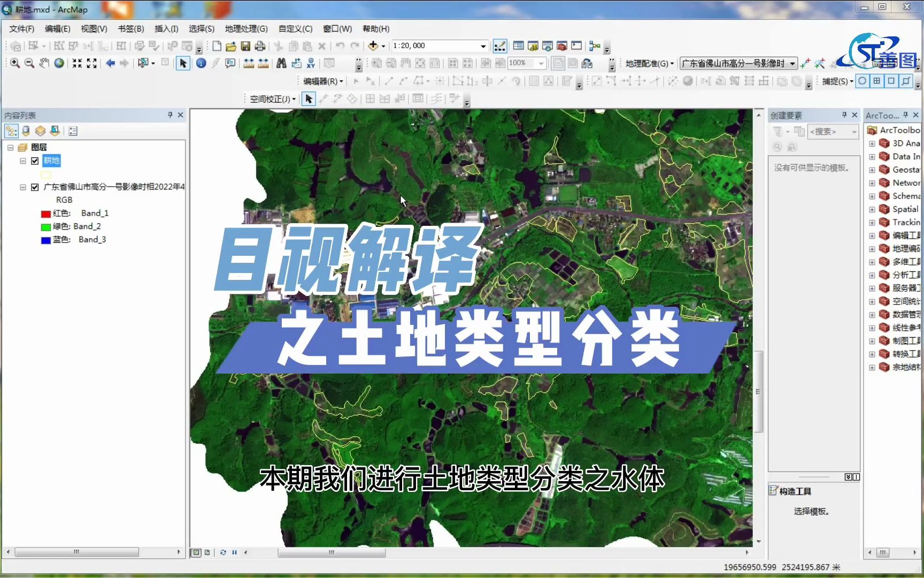Image resolution: width=924 pixels, height=578 pixels.
Task: Switch TOC to List By Visibility
Action: click(40, 131)
